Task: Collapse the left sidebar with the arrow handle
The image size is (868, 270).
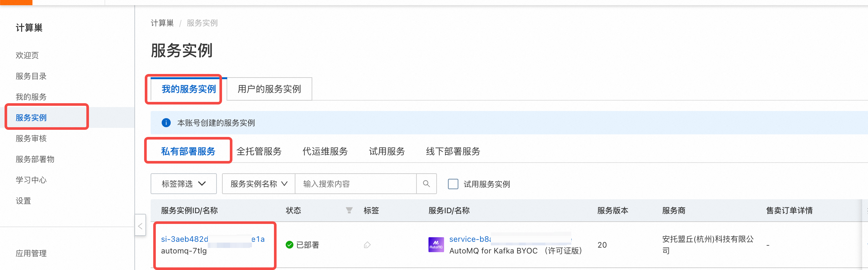Action: pos(140,225)
